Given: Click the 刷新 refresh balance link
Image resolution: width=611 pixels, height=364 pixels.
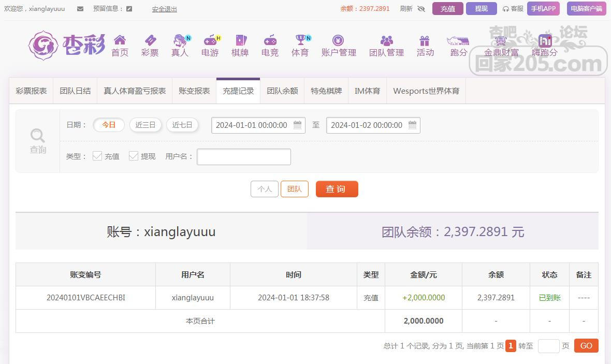Looking at the screenshot, I should pyautogui.click(x=406, y=9).
